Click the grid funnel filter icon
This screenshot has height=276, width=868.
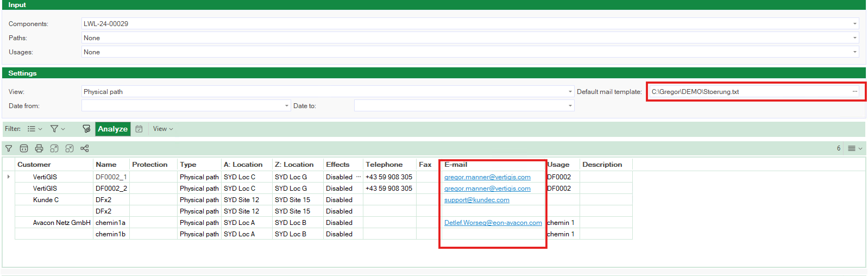click(x=9, y=148)
